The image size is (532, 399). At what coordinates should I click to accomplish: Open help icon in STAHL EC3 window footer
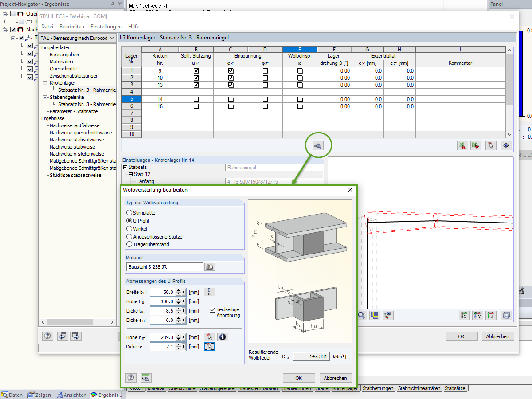pos(47,336)
